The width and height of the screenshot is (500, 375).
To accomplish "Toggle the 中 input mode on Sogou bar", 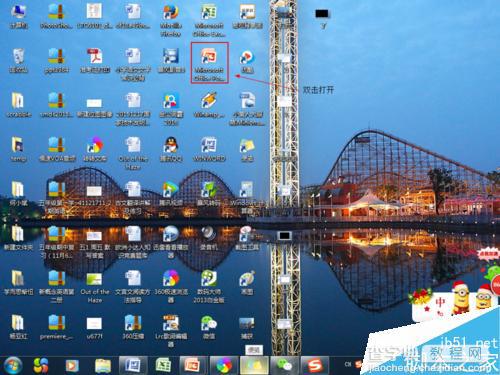I will (x=440, y=303).
